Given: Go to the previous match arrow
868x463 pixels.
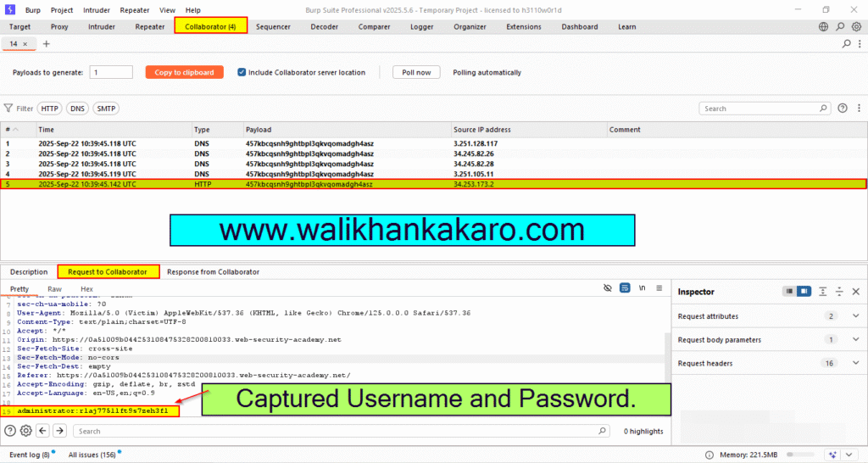Looking at the screenshot, I should pyautogui.click(x=42, y=430).
